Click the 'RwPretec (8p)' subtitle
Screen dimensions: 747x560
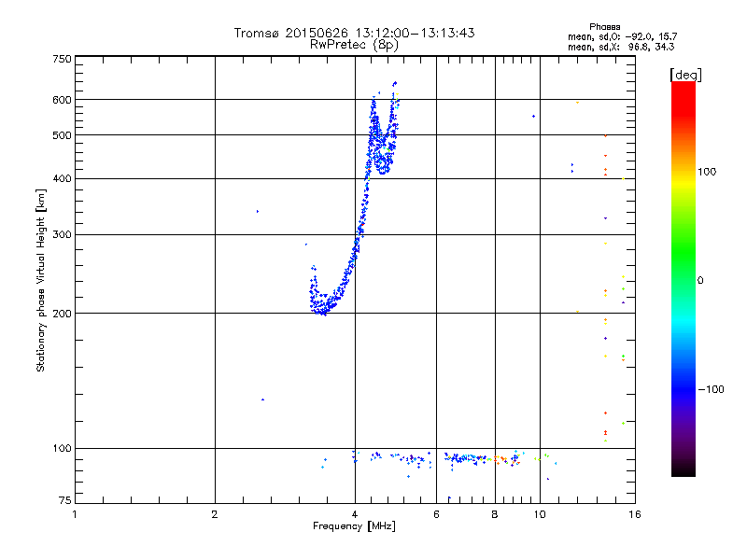click(x=354, y=45)
